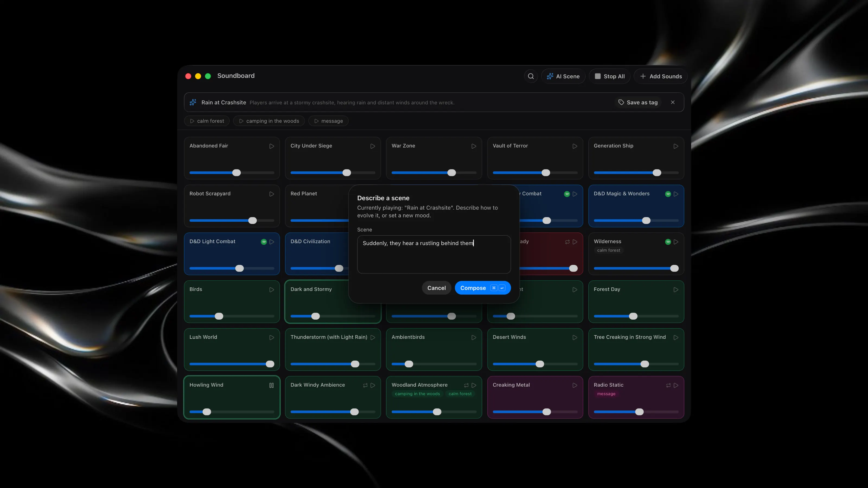
Task: Click the Compose button
Action: [x=483, y=288]
